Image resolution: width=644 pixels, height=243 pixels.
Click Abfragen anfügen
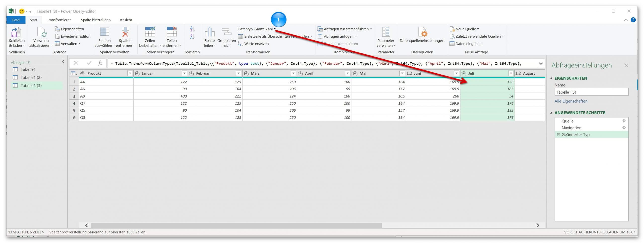(337, 36)
